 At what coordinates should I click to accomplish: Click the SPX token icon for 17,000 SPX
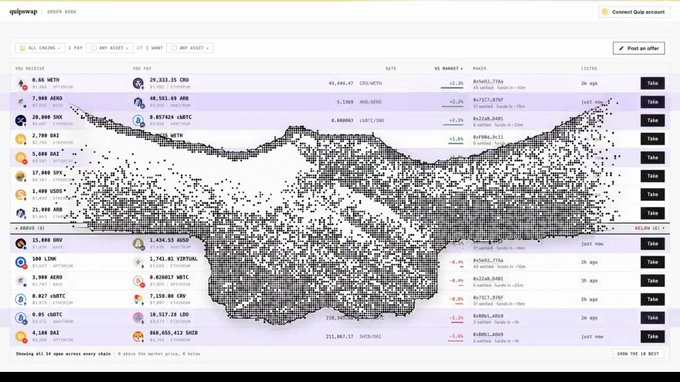(x=21, y=176)
